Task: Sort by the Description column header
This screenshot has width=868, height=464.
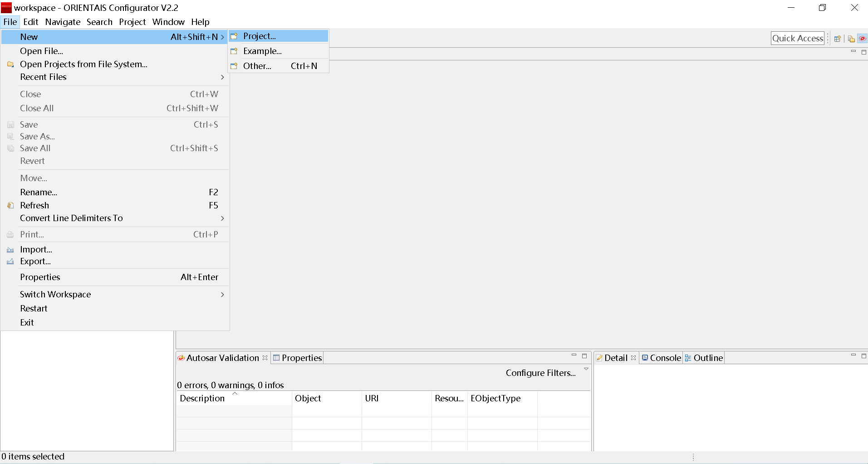Action: (202, 398)
